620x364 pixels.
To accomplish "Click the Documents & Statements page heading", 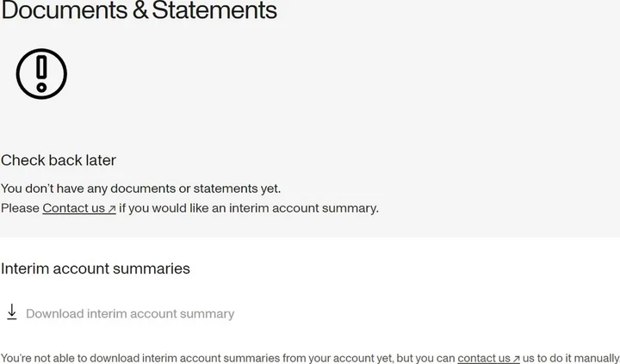I will pos(139,11).
